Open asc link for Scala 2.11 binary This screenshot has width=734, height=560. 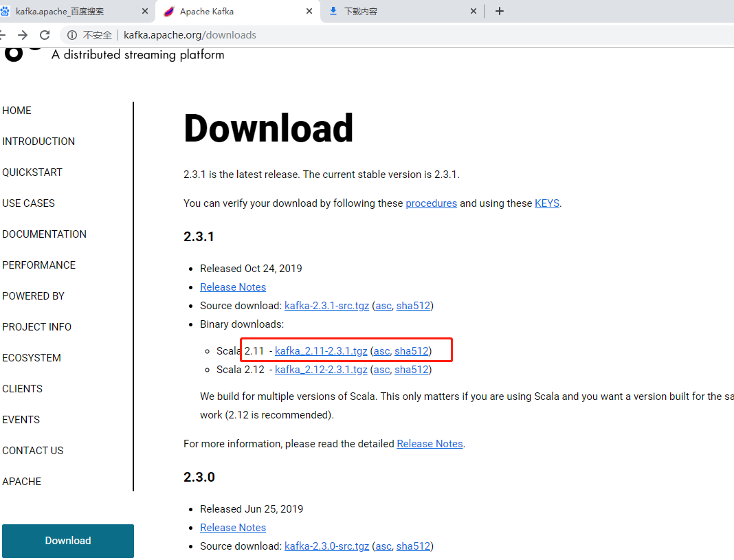pyautogui.click(x=381, y=351)
